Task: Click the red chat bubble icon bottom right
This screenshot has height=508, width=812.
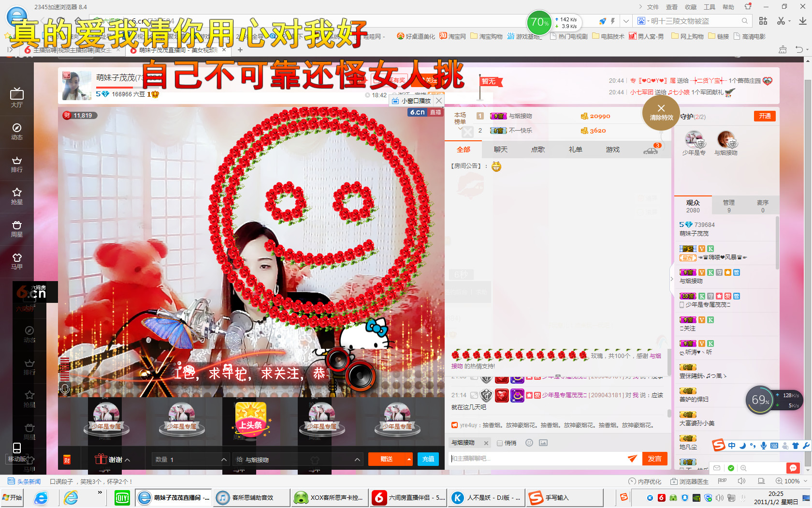Action: click(x=793, y=468)
